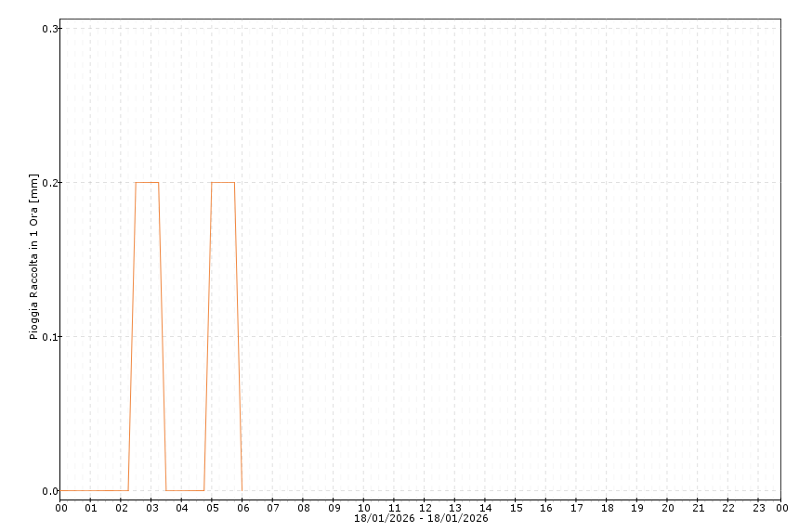Select the 0.1 y-axis label

click(x=50, y=337)
